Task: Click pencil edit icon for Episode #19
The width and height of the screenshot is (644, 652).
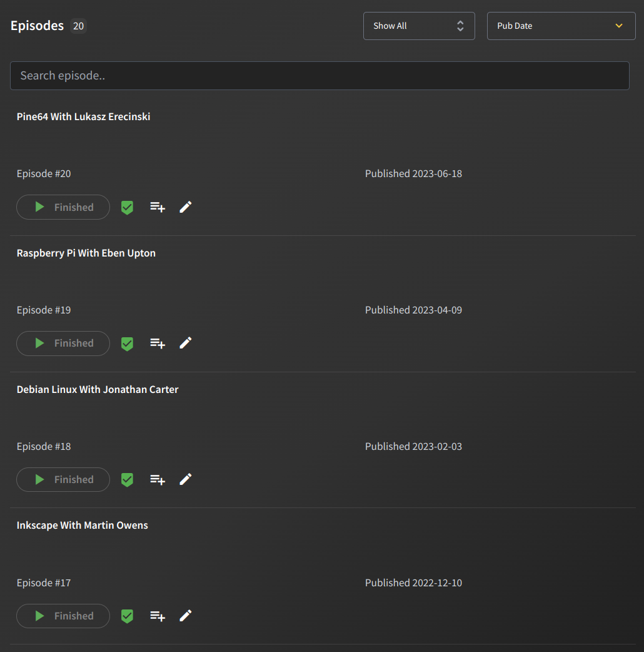Action: pos(186,343)
